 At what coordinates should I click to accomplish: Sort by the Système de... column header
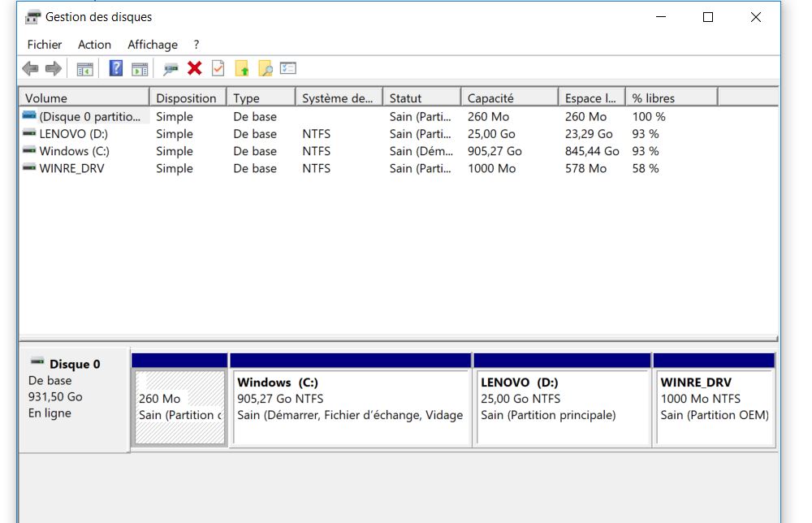click(339, 98)
